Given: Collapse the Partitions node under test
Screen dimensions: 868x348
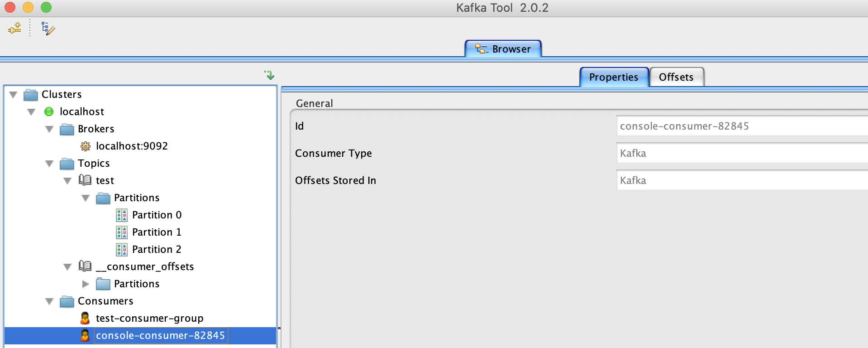Looking at the screenshot, I should pyautogui.click(x=86, y=198).
